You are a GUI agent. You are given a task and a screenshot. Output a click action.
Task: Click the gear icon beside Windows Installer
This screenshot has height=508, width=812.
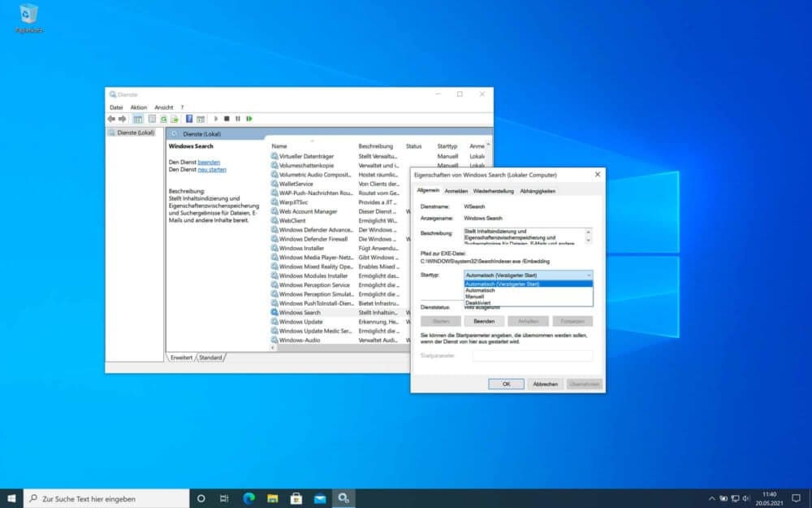click(274, 248)
